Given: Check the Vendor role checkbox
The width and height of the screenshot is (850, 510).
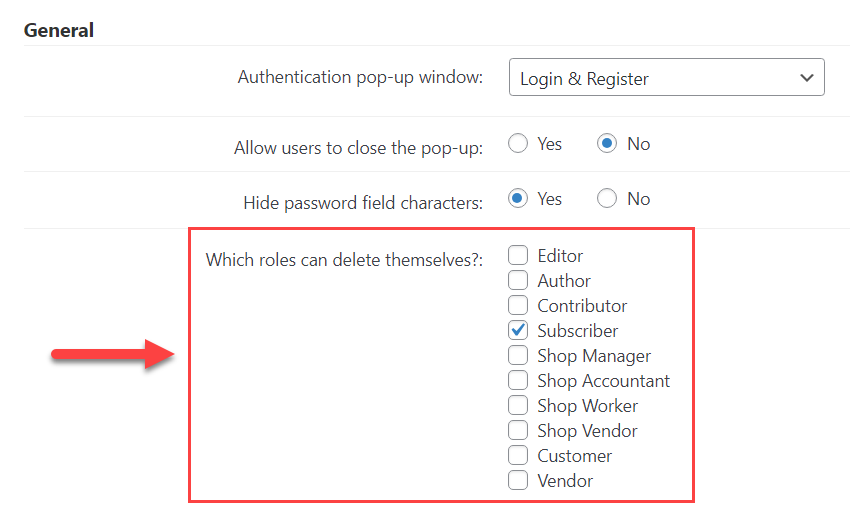Looking at the screenshot, I should pos(518,480).
